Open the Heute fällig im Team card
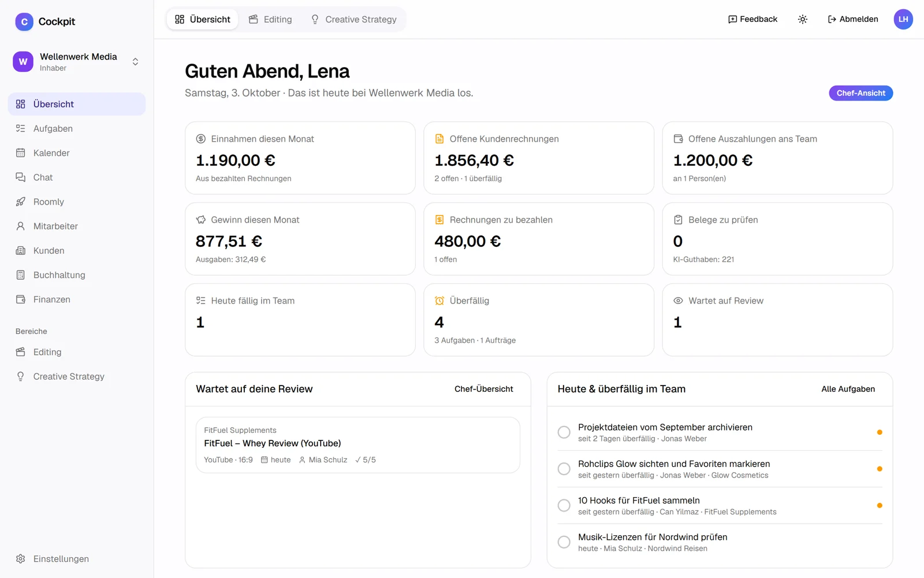 tap(300, 320)
